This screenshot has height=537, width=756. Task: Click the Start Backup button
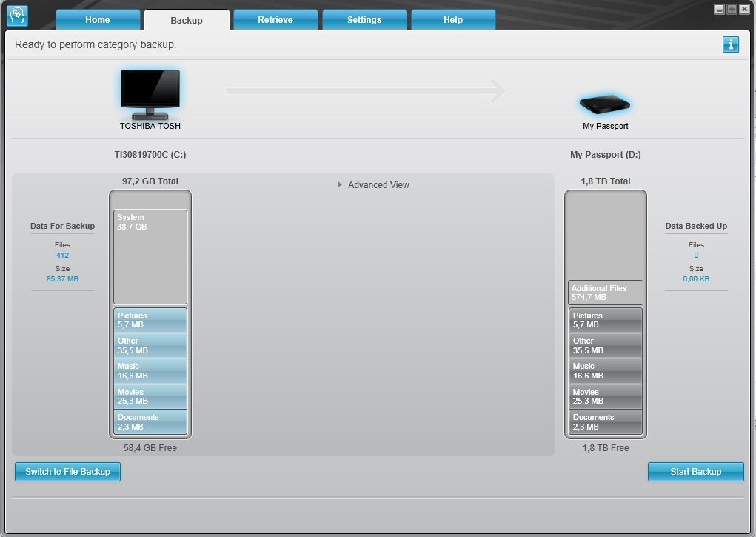pyautogui.click(x=696, y=471)
